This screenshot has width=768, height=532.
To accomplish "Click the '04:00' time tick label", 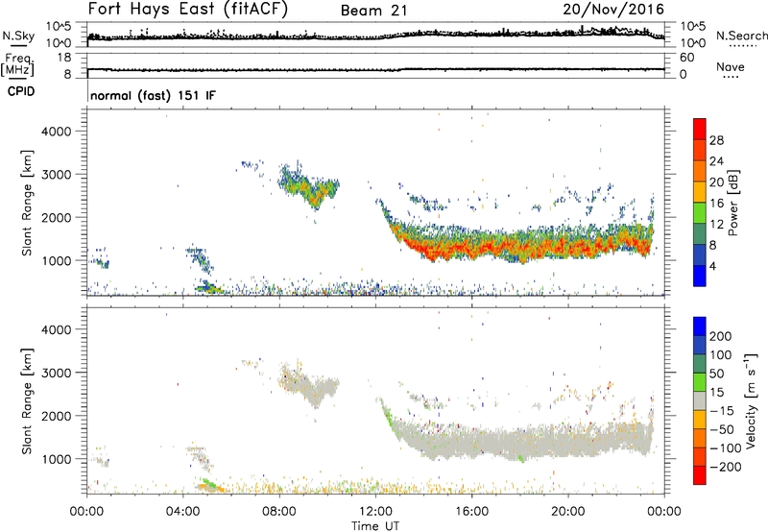I will [x=182, y=512].
